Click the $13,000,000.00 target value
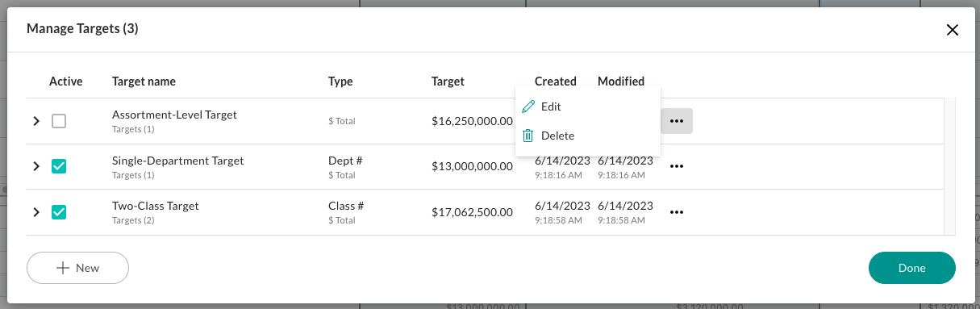 472,166
